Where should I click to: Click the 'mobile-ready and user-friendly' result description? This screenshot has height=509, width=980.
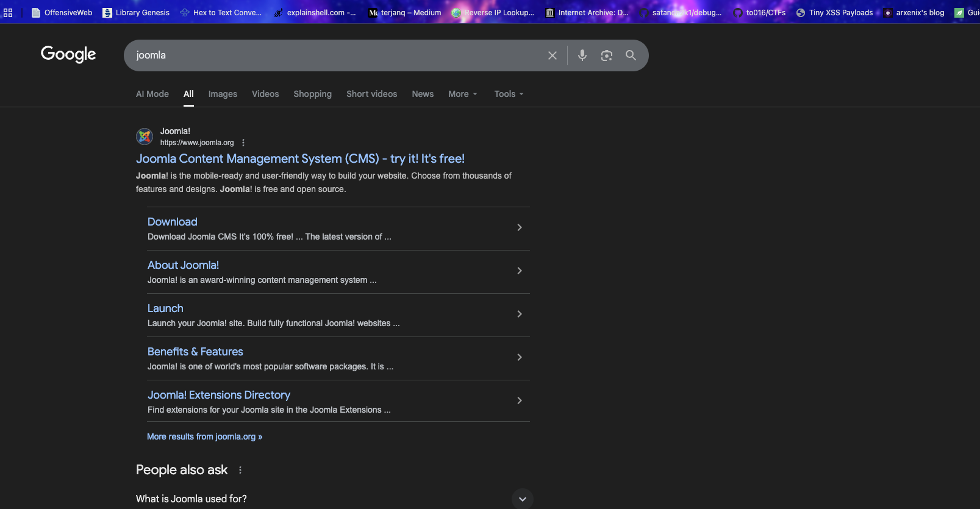tap(324, 182)
